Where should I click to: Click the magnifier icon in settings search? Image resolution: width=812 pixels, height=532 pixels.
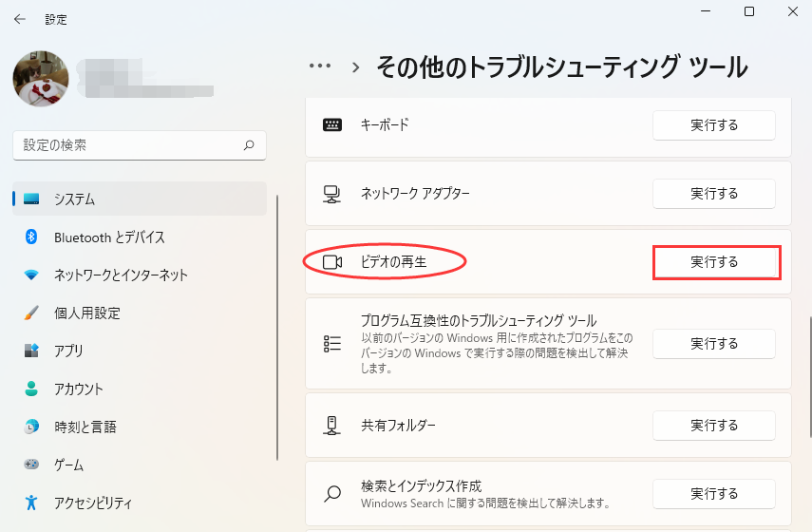tap(249, 145)
